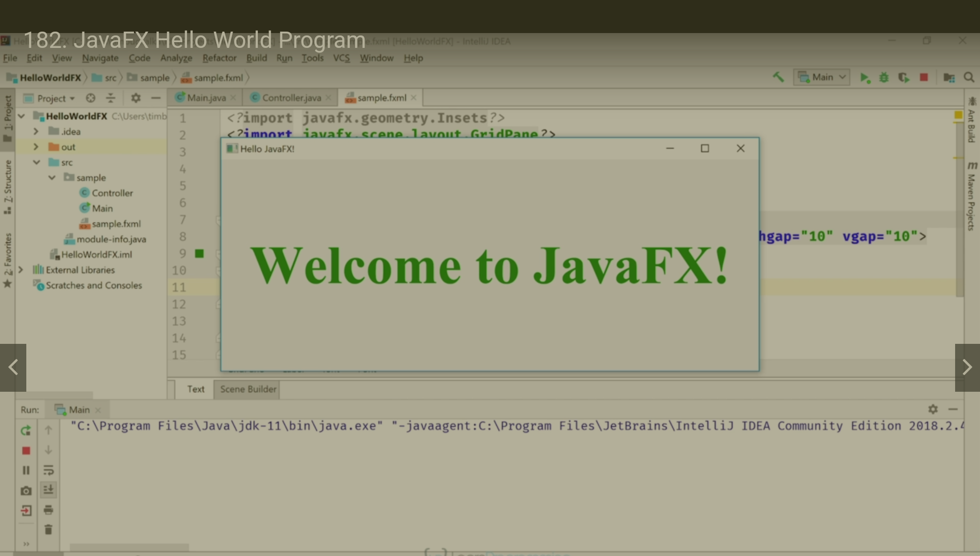Click the Debug bug icon
Viewport: 980px width, 556px height.
[x=884, y=78]
